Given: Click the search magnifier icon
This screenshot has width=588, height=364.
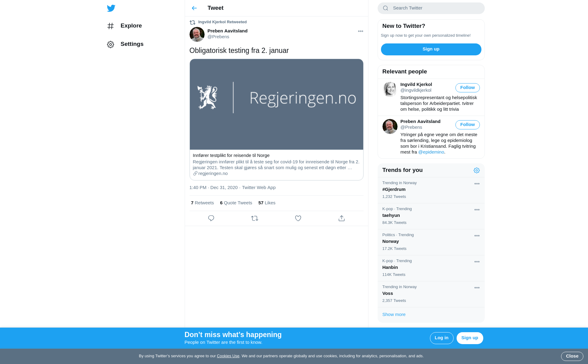Looking at the screenshot, I should point(386,8).
